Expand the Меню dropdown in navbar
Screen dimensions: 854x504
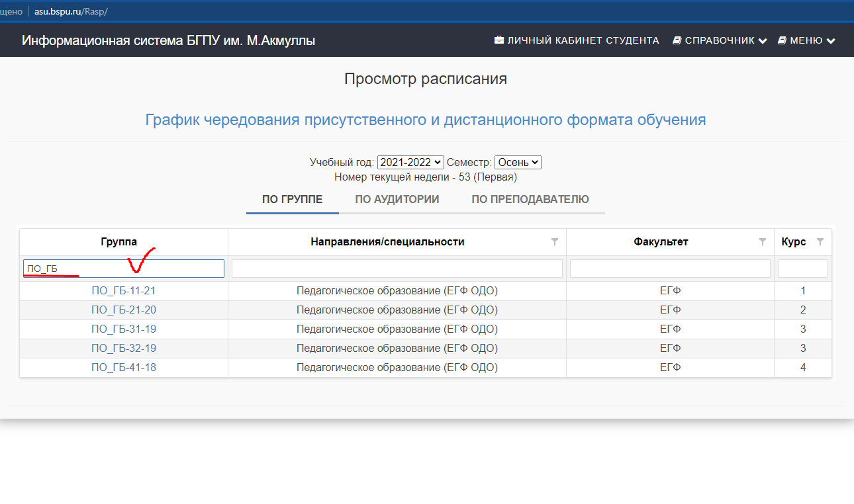pyautogui.click(x=806, y=40)
